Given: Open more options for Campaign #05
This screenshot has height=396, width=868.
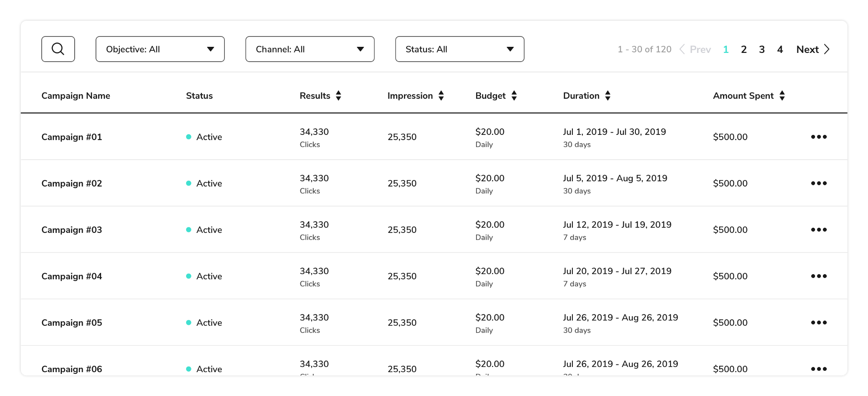Looking at the screenshot, I should tap(819, 323).
